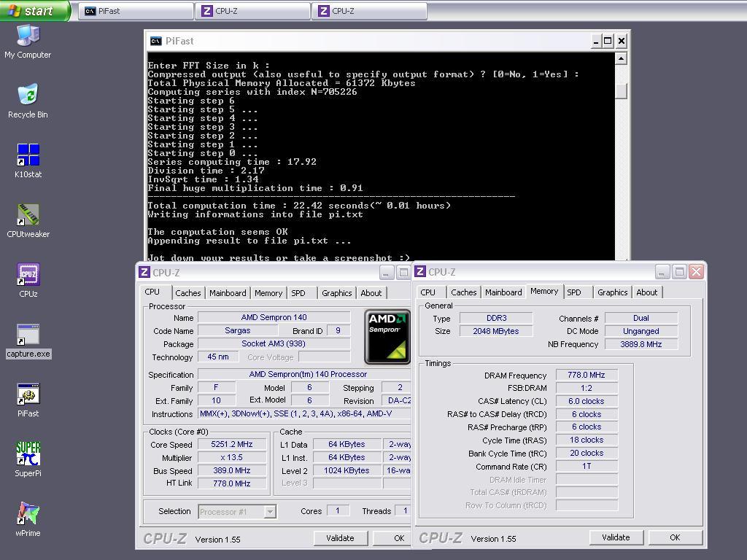747x560 pixels.
Task: Open the Recycle Bin icon
Action: [28, 101]
